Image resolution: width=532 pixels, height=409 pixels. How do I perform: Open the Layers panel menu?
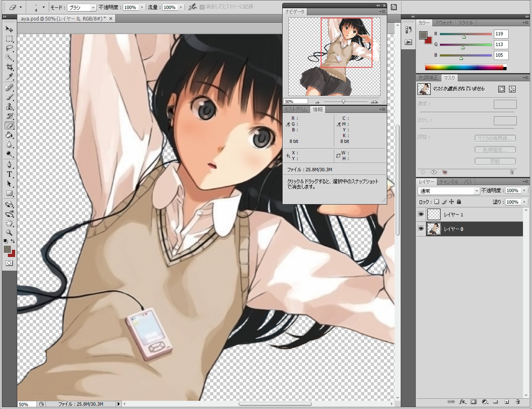[525, 182]
